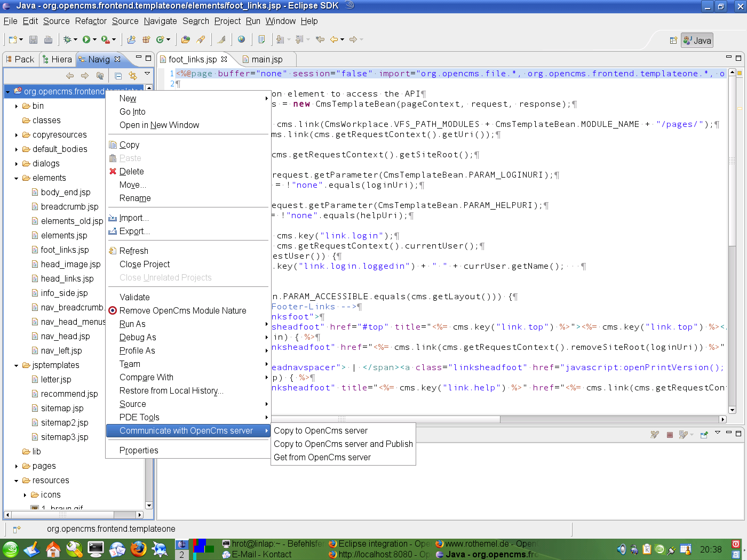Click Restore from Local History
This screenshot has width=747, height=560.
[171, 390]
